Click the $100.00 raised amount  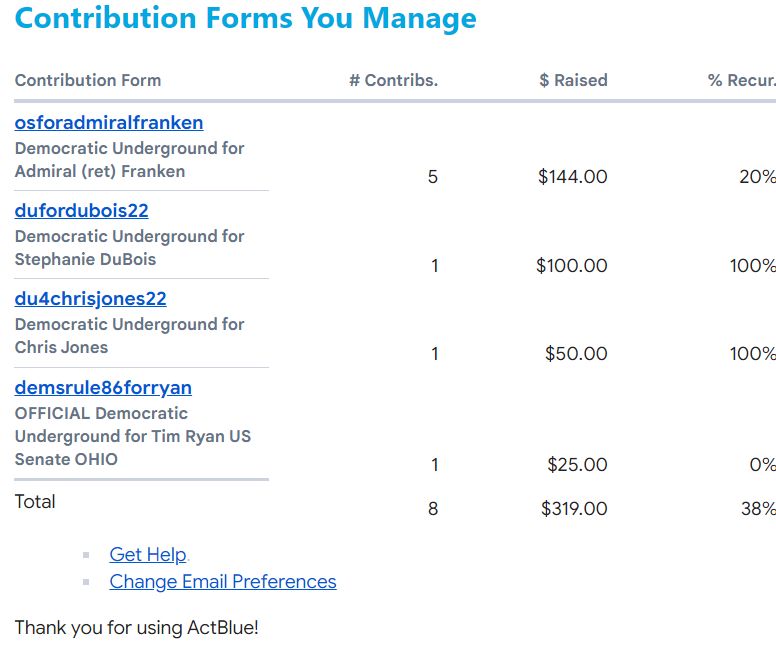[x=571, y=266]
